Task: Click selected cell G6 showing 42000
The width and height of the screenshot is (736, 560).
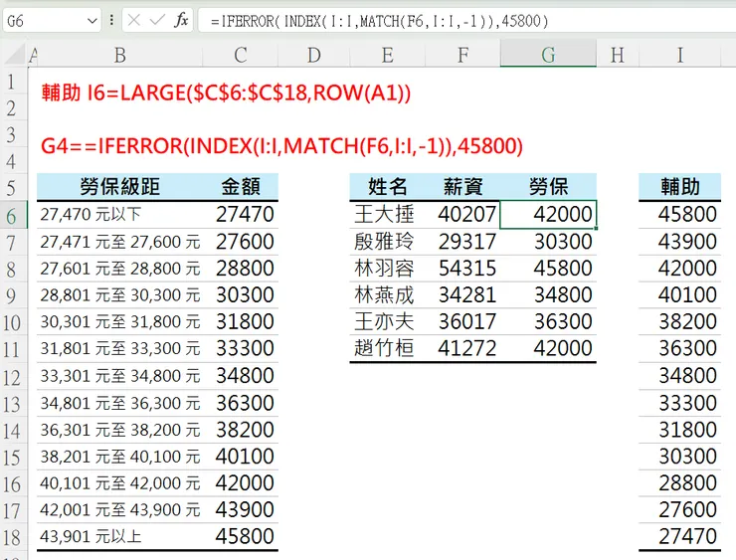Action: pyautogui.click(x=548, y=215)
